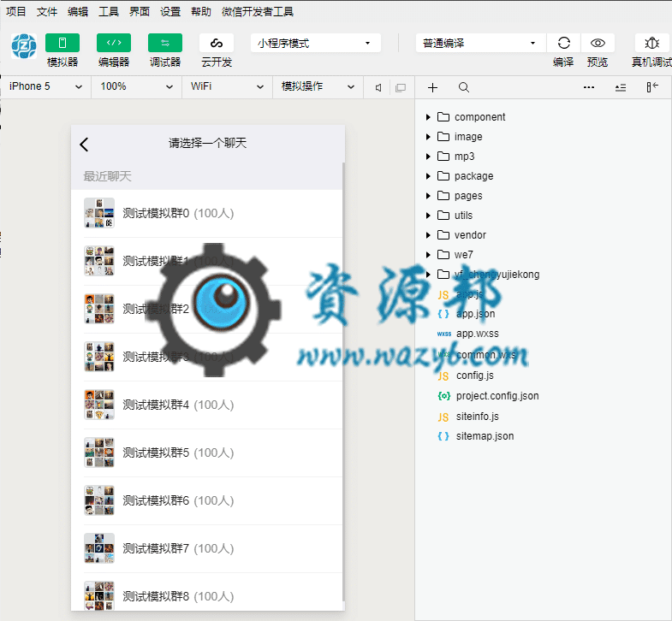This screenshot has width=672, height=621.
Task: Open 云开发 cloud development
Action: [217, 43]
